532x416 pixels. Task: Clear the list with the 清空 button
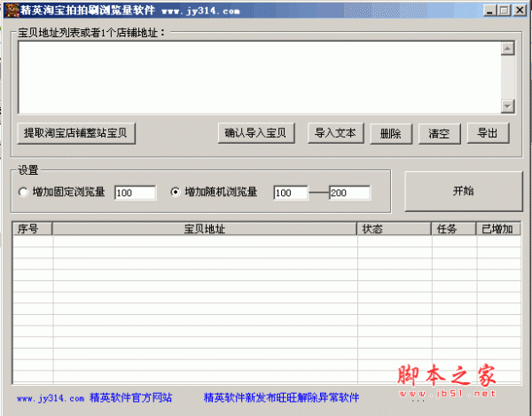[439, 133]
